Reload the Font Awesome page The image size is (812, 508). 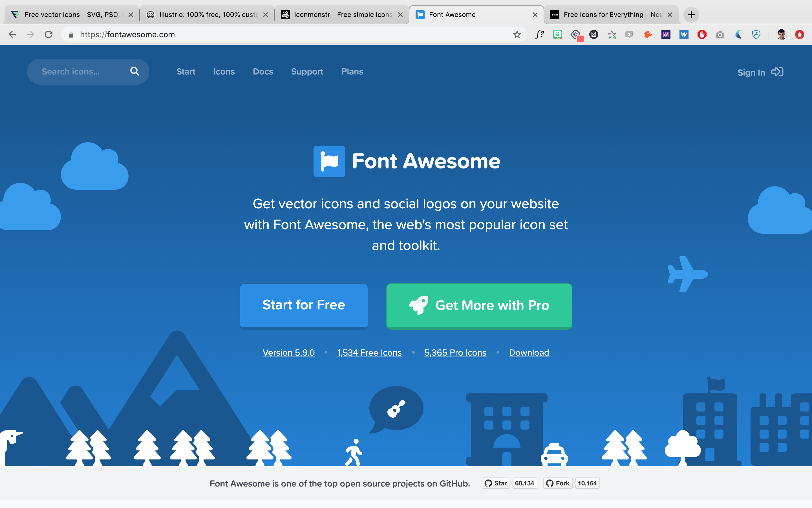click(49, 35)
